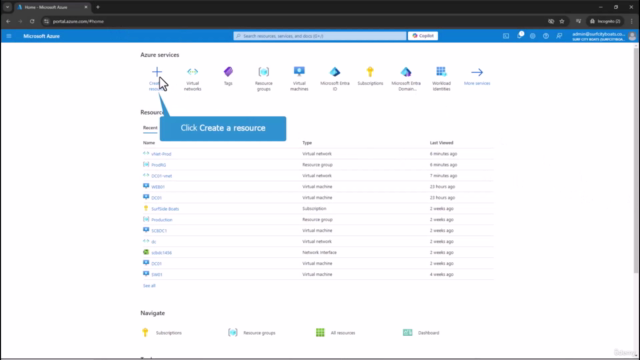
Task: Open the DC01-vnet virtual network
Action: click(162, 176)
